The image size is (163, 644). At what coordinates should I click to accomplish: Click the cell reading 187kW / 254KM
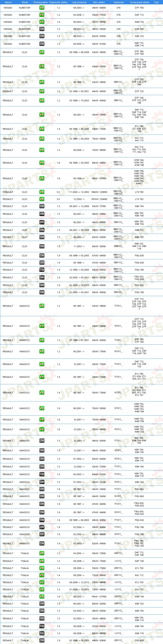click(x=99, y=199)
